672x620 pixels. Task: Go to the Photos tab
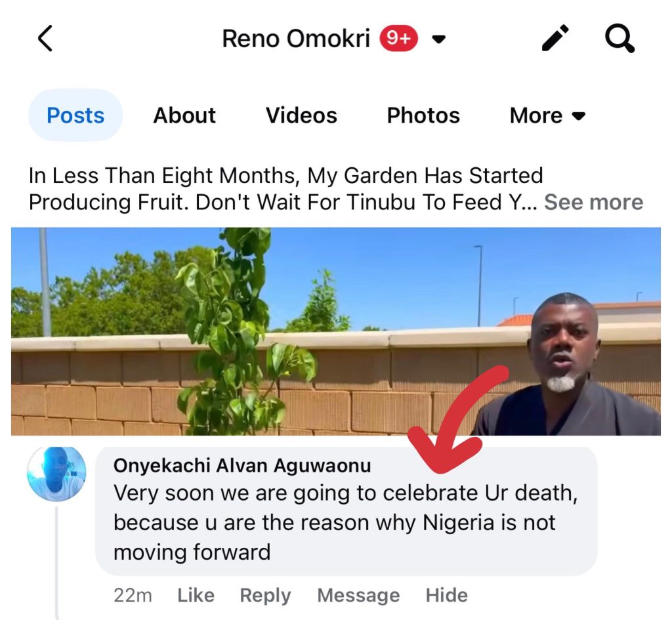[423, 115]
